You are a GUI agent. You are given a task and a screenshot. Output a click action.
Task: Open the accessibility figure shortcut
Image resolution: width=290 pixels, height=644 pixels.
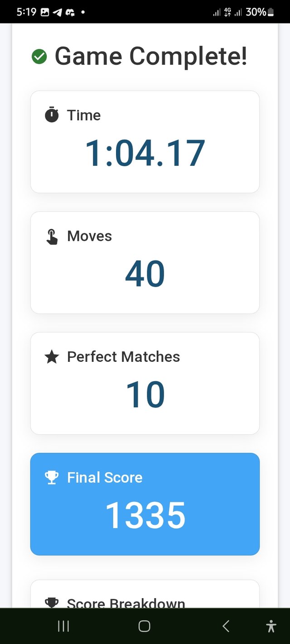coord(271,626)
